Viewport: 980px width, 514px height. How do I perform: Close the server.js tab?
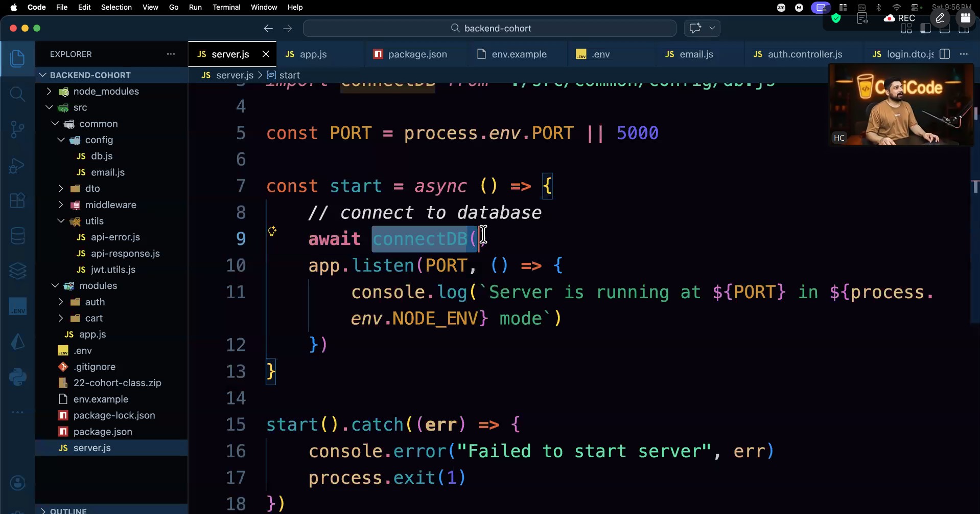pyautogui.click(x=266, y=54)
